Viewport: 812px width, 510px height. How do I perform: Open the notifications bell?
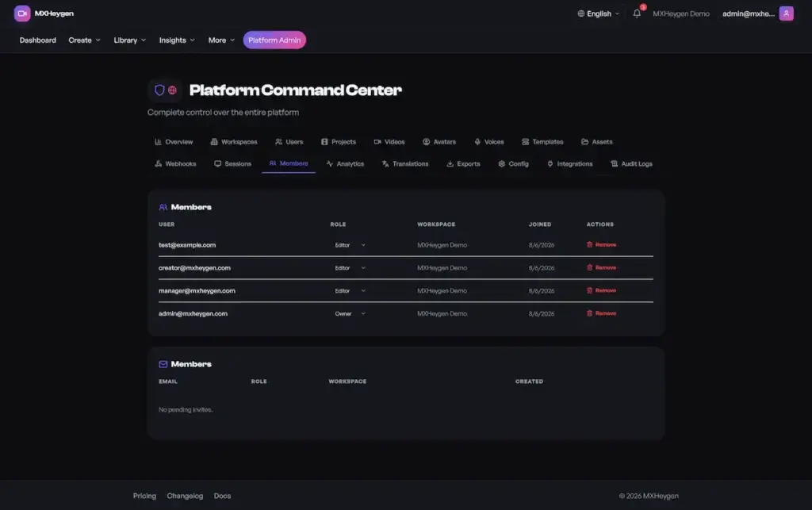click(637, 13)
